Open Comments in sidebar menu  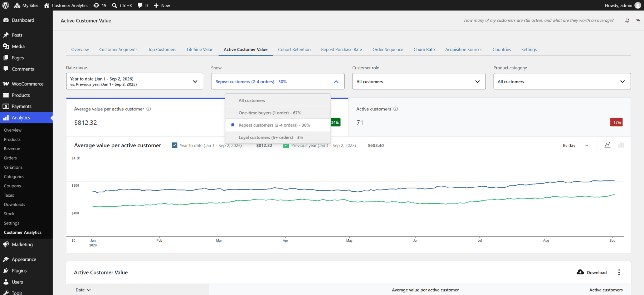[x=26, y=69]
